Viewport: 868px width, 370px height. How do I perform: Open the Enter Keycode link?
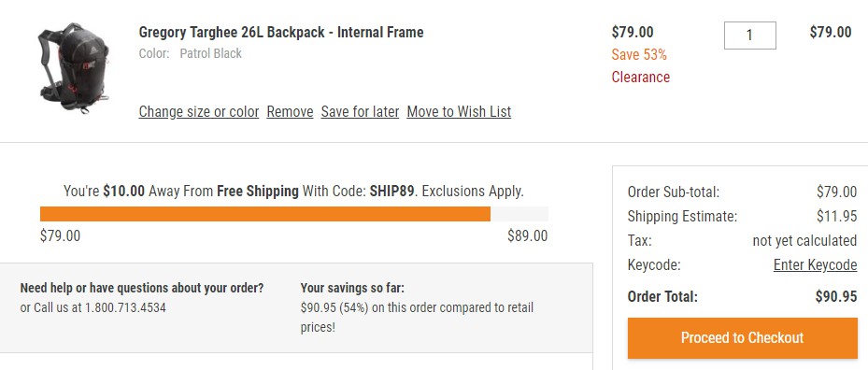point(815,265)
